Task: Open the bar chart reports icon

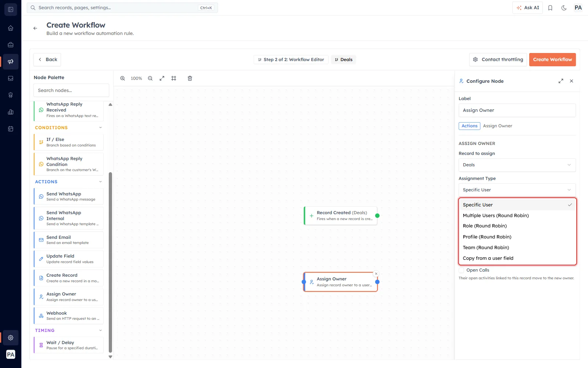Action: tap(11, 112)
